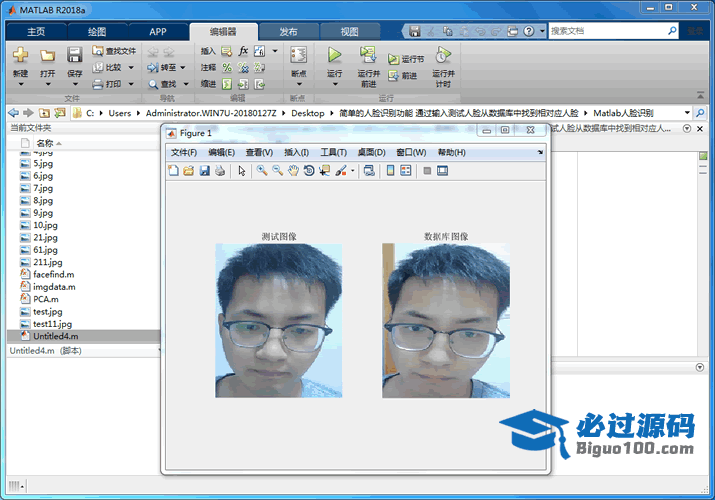Click the Go To (转至) button
Image resolution: width=715 pixels, height=500 pixels.
point(162,67)
